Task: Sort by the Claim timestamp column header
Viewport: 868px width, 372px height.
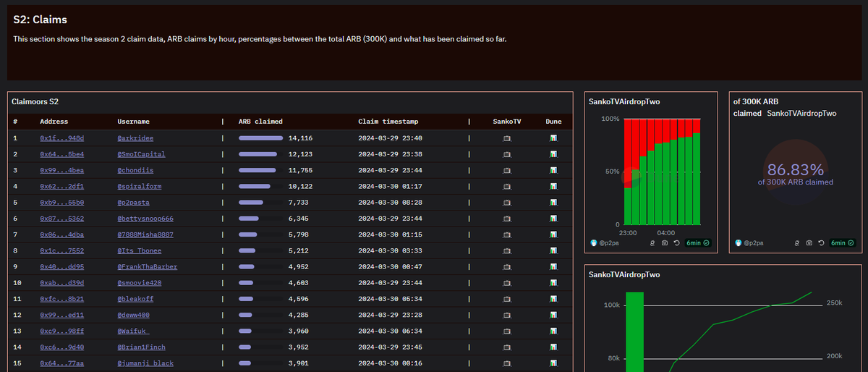Action: pos(388,122)
